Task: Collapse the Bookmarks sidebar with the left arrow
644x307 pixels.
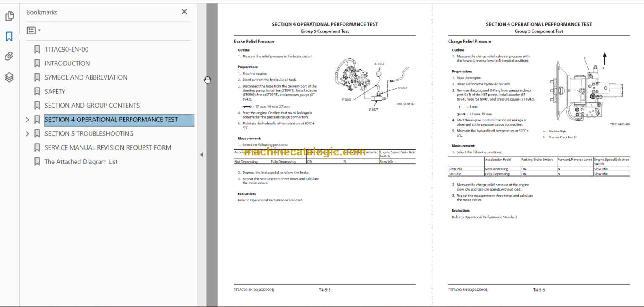Action: (x=202, y=155)
